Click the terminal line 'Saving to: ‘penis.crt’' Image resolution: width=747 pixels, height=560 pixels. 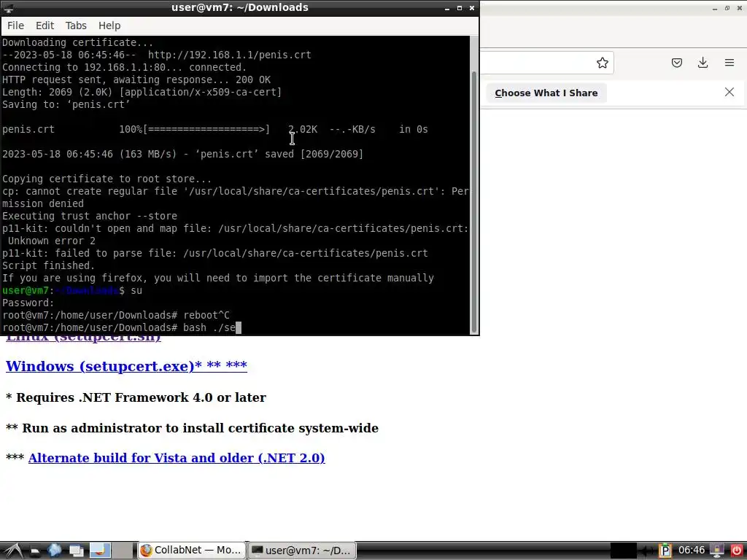(66, 105)
